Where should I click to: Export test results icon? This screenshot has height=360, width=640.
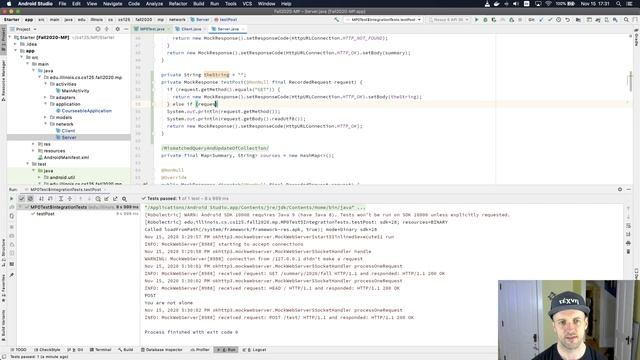pos(115,199)
